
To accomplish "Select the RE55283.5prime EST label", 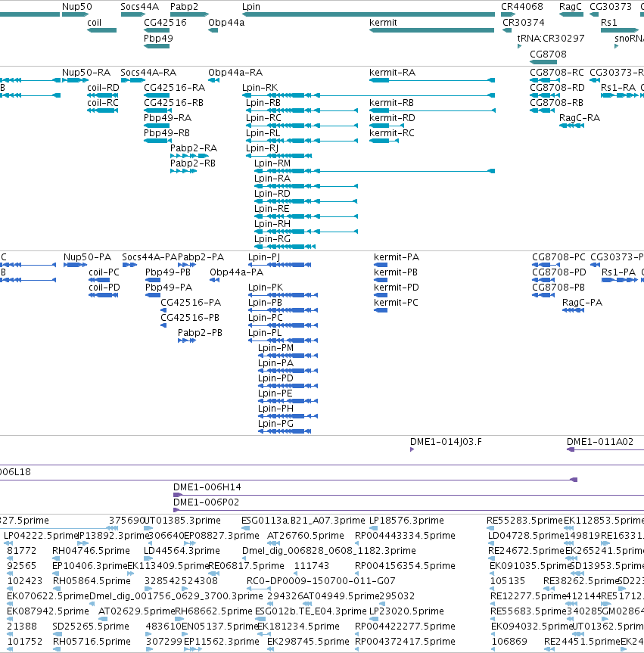I will click(x=525, y=521).
